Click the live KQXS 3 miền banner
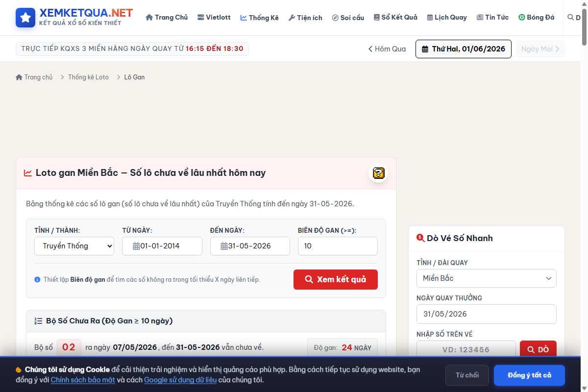Screen dimensions: 588x392 tap(132, 49)
